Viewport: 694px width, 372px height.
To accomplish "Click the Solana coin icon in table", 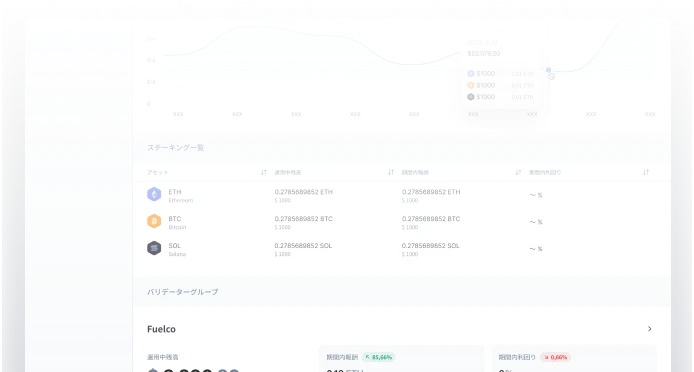I will [x=154, y=248].
